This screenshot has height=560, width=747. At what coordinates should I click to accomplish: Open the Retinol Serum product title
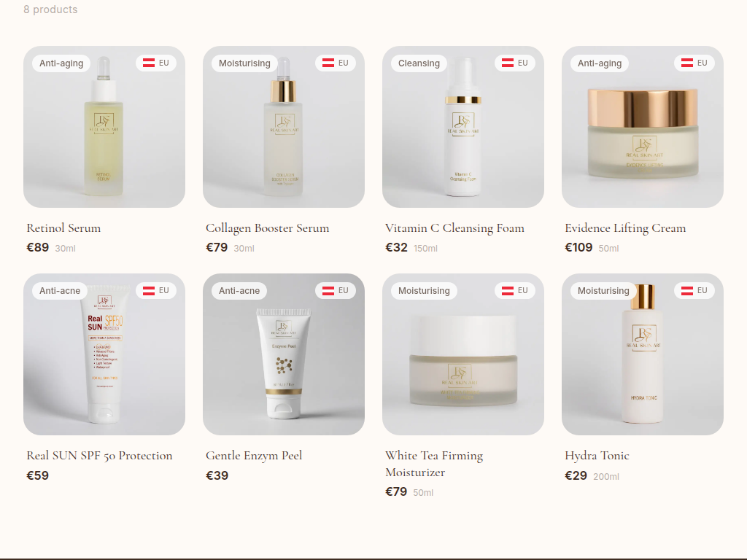tap(63, 228)
